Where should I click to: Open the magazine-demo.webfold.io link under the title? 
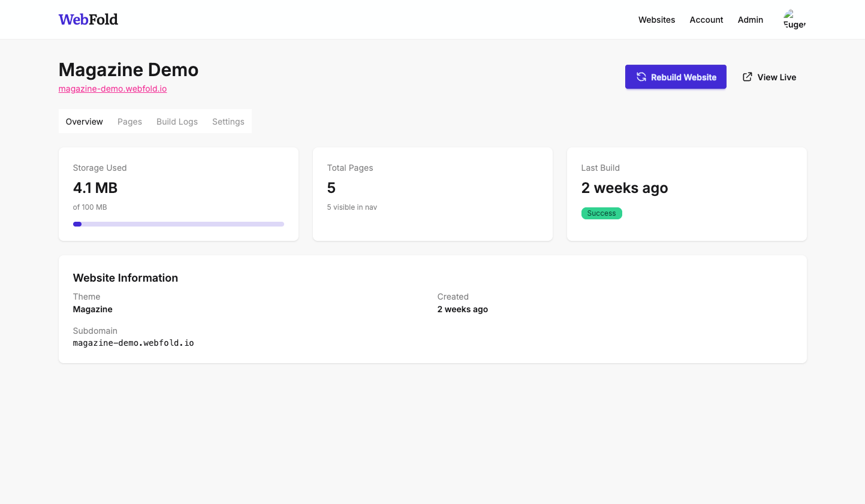point(113,89)
